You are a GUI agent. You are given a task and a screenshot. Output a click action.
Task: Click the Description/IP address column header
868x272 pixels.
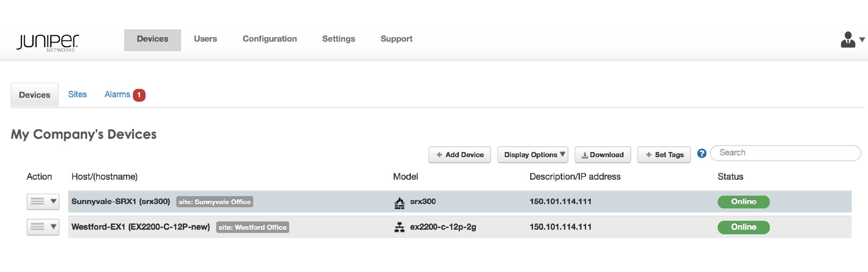(575, 177)
